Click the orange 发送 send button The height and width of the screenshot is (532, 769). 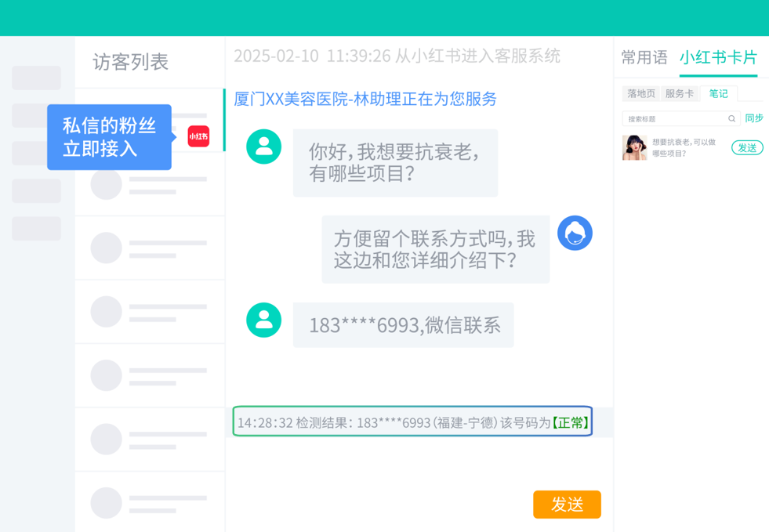tap(567, 504)
